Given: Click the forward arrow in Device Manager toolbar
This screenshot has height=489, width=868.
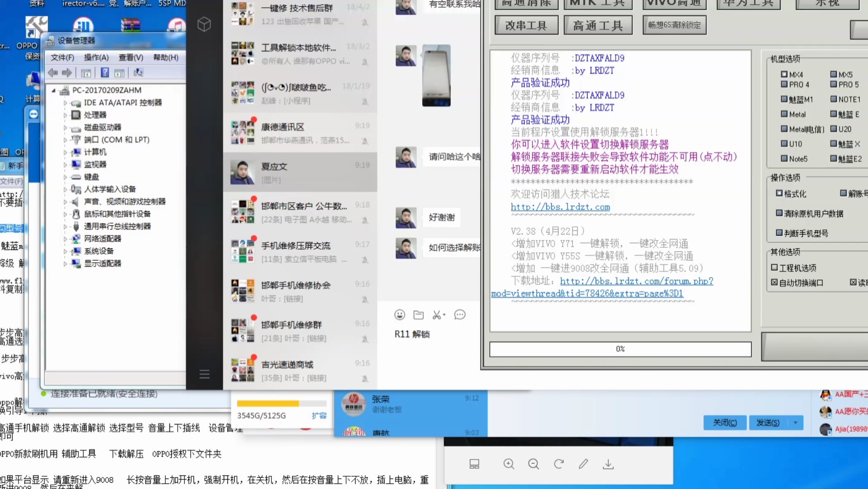Looking at the screenshot, I should pos(67,72).
